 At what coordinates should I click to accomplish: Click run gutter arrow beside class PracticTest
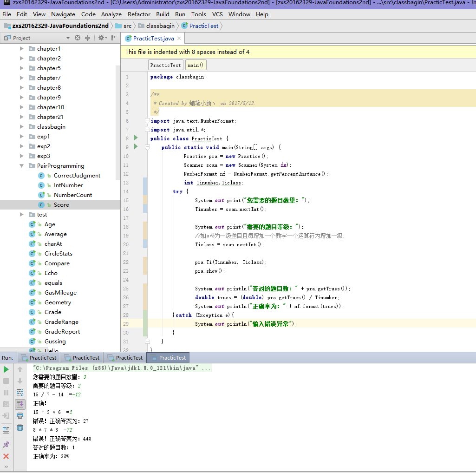pos(136,138)
